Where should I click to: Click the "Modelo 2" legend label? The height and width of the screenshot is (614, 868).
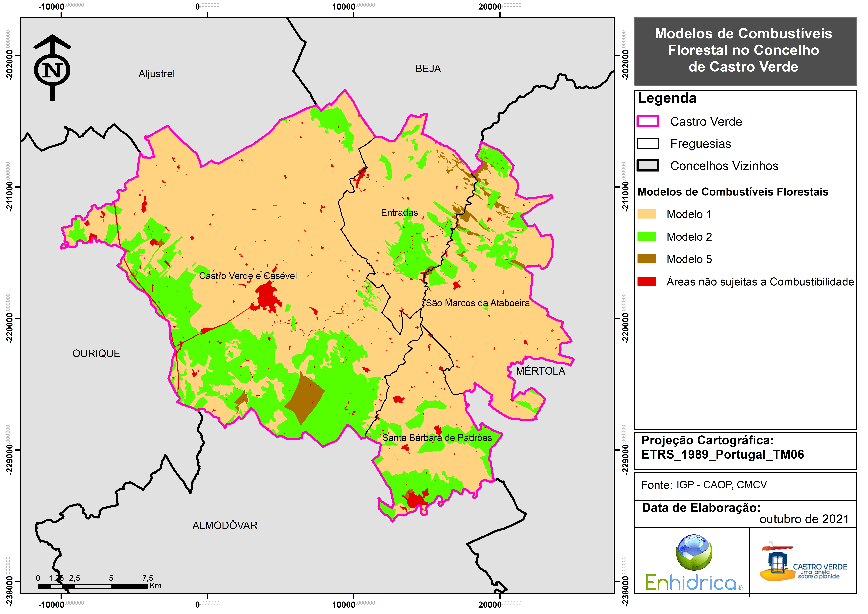click(689, 237)
